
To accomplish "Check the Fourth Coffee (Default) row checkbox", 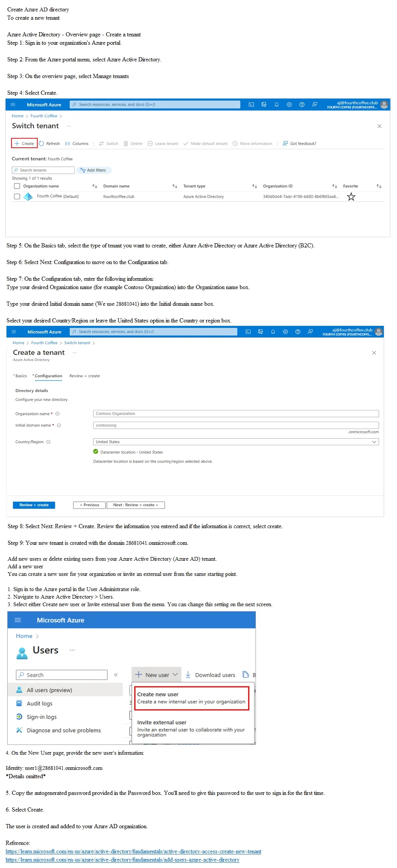I will pos(17,196).
